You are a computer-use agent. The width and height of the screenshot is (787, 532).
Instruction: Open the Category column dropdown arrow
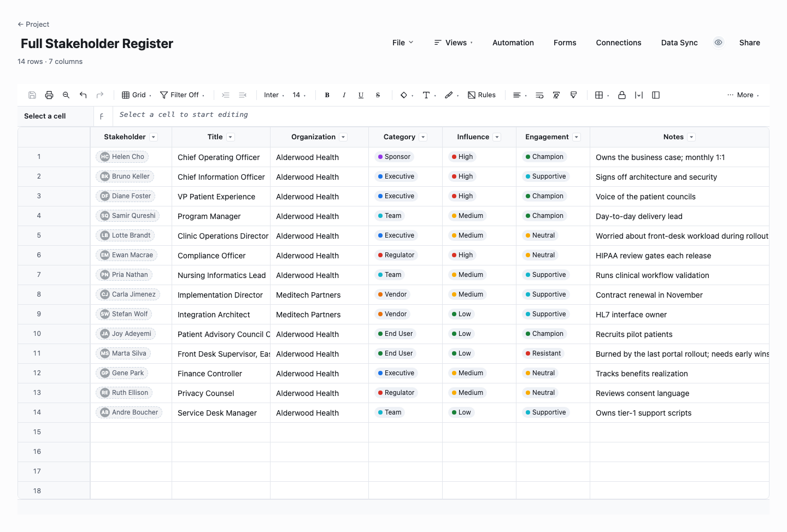click(423, 137)
